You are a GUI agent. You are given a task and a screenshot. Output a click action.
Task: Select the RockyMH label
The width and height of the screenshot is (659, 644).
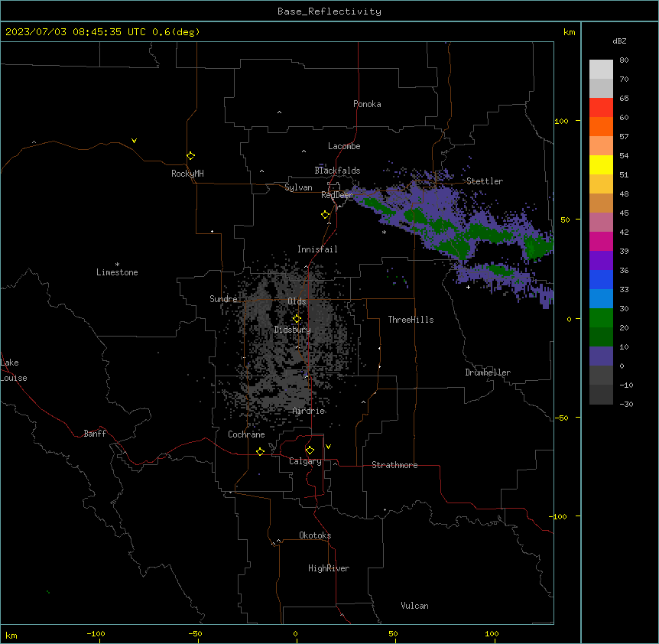[x=187, y=173]
